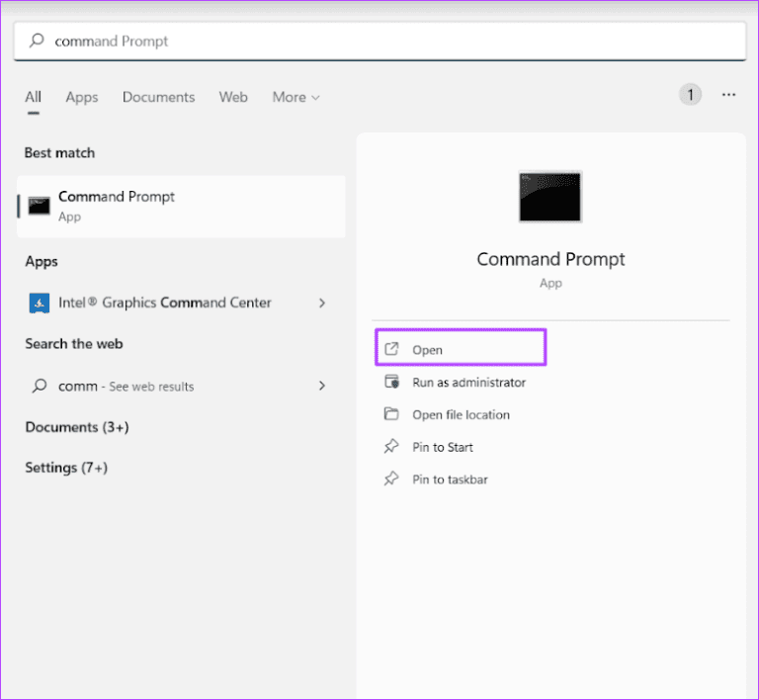The height and width of the screenshot is (700, 759).
Task: Click the Pin to taskbar pin icon
Action: tap(391, 480)
